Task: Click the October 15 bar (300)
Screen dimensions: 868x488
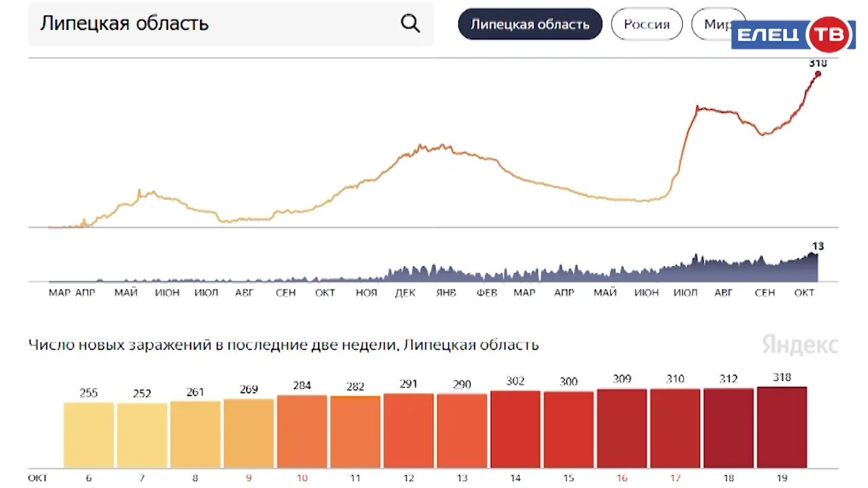Action: pos(568,430)
